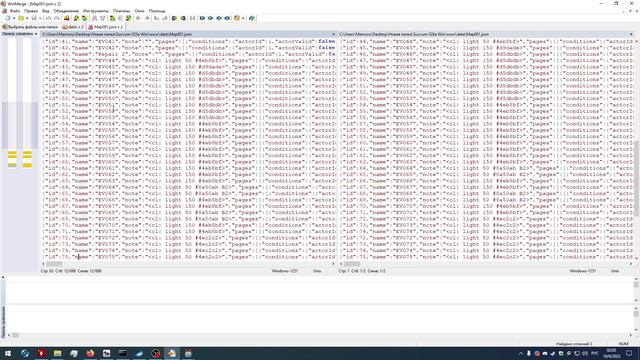Open the Файл menu

click(15, 11)
